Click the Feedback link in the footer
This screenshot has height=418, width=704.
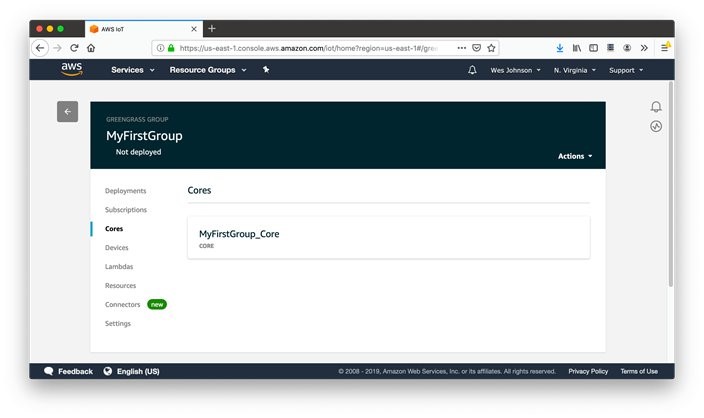75,371
